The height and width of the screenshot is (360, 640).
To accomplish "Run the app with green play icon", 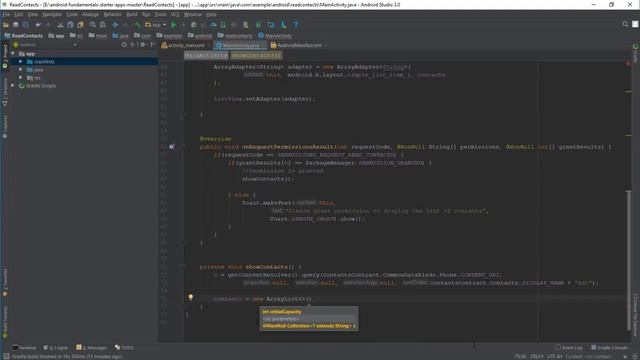I will tap(173, 25).
